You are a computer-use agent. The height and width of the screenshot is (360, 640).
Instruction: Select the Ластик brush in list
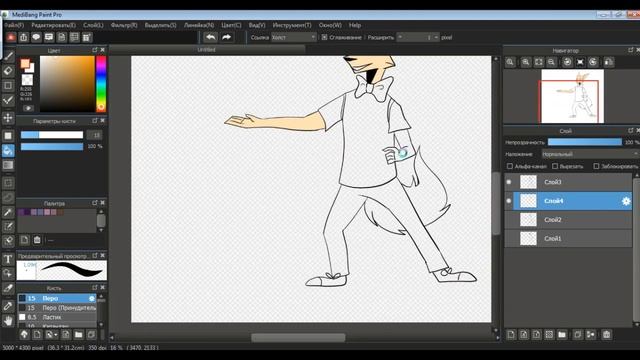[x=57, y=317]
